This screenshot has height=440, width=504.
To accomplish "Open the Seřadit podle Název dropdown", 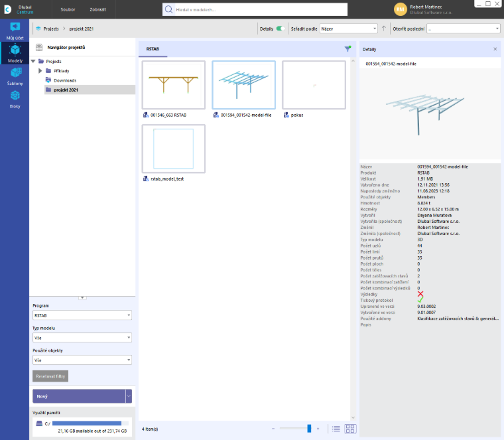I will pyautogui.click(x=349, y=29).
